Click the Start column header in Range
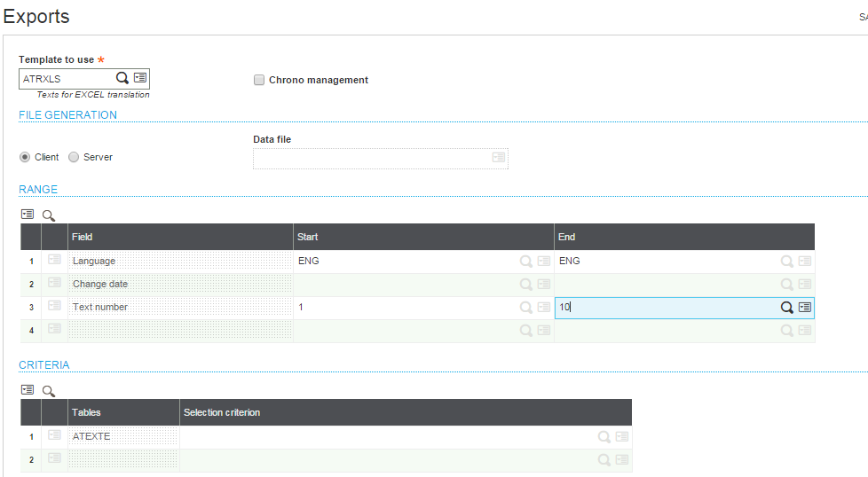868x477 pixels. [x=424, y=237]
